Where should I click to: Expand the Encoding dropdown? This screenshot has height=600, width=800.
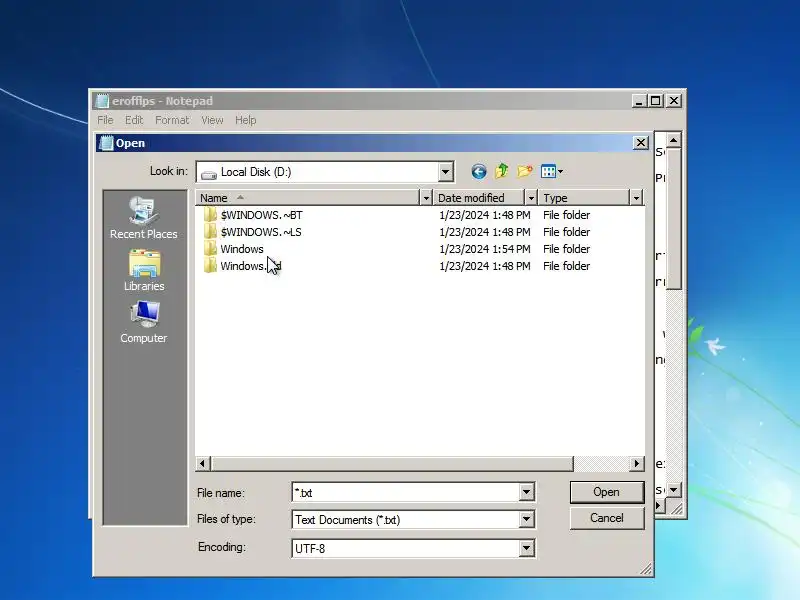pos(526,548)
